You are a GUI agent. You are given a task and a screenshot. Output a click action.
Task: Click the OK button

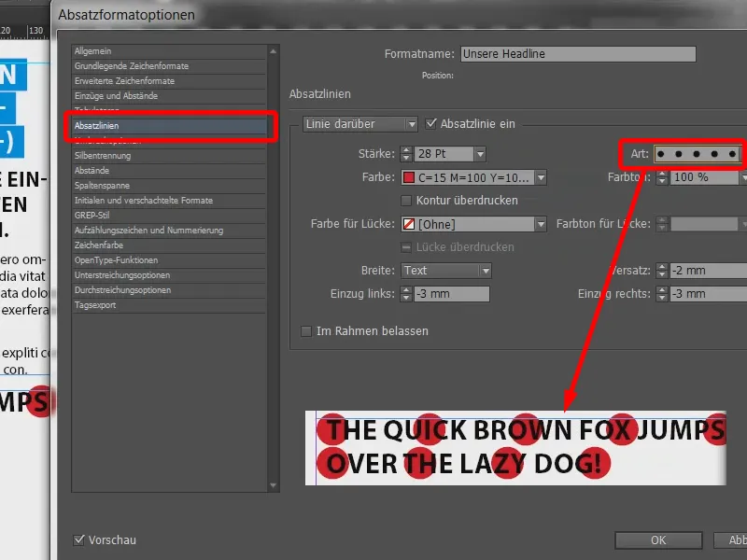(x=658, y=540)
